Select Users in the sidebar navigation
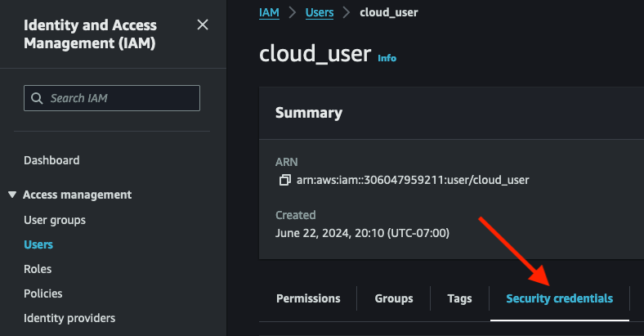 tap(38, 244)
